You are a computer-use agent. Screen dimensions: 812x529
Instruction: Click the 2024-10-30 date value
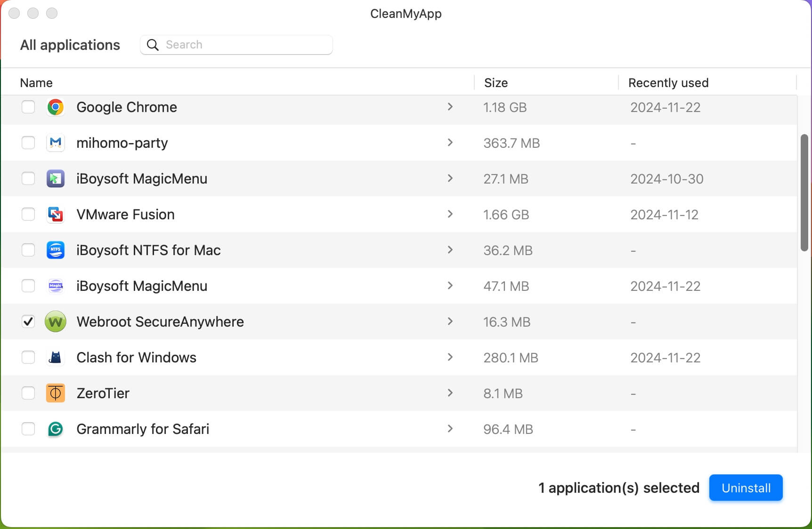(667, 179)
